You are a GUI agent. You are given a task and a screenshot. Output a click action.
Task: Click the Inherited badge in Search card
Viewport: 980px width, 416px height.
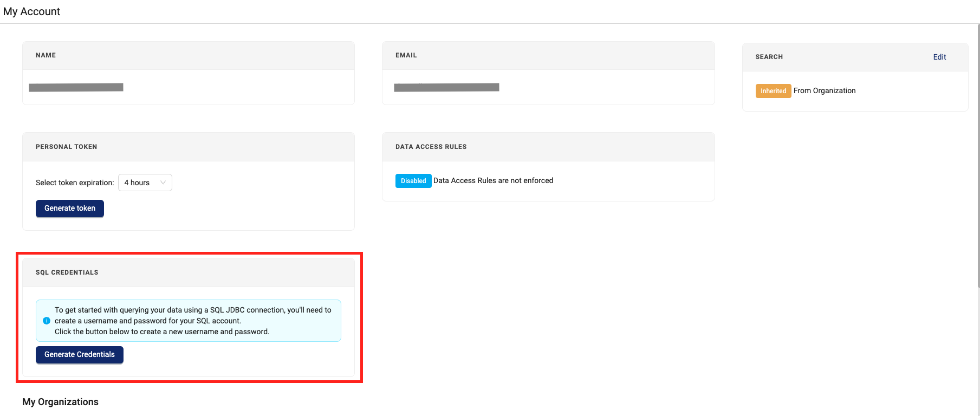tap(773, 91)
